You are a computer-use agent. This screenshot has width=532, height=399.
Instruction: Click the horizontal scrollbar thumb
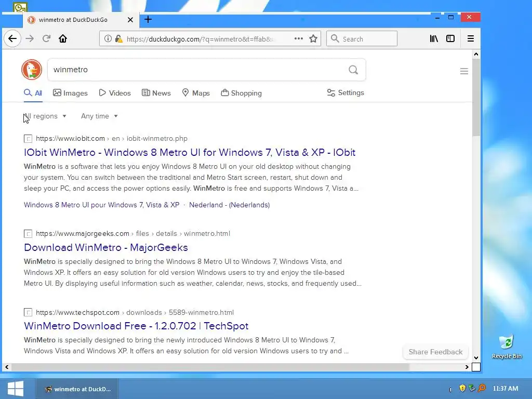tap(210, 367)
